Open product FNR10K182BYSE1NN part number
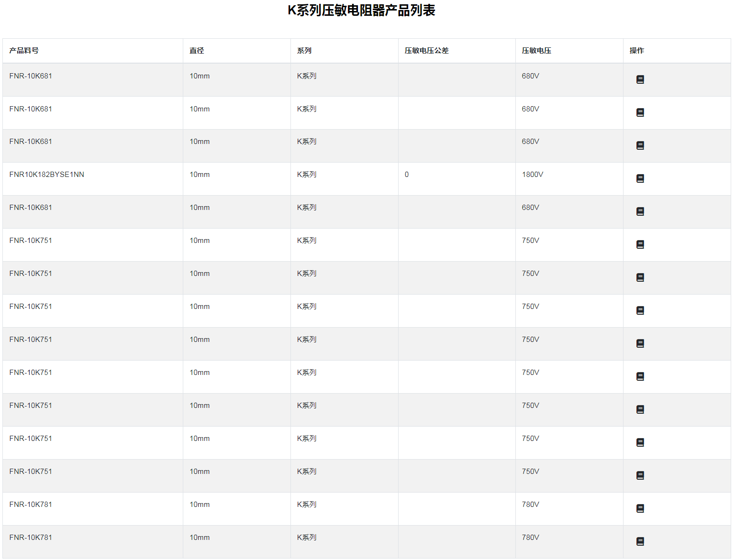This screenshot has width=735, height=560. pos(47,175)
